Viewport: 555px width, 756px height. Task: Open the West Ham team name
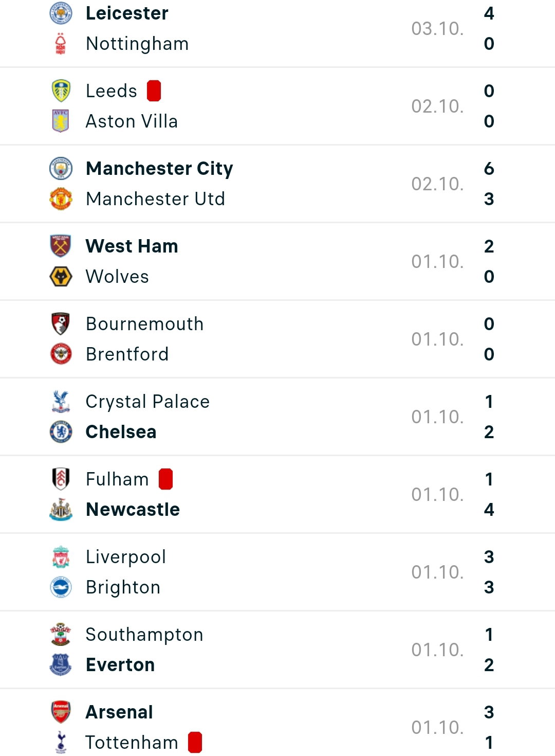click(x=132, y=246)
